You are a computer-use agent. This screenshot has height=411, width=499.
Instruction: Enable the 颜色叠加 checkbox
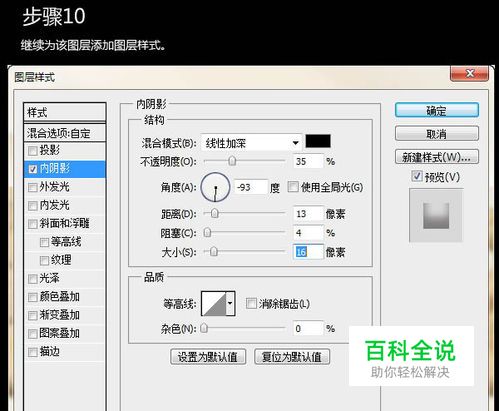(33, 297)
